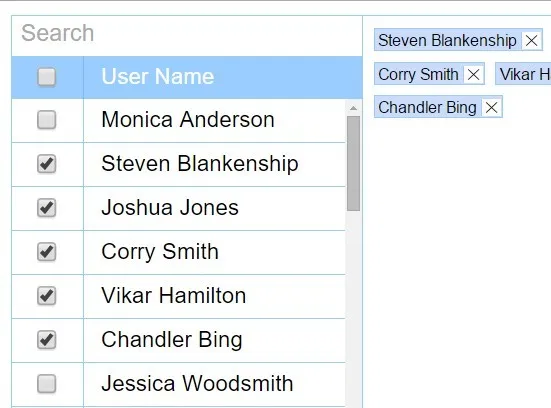Toggle the select-all checkbox in header
Image resolution: width=551 pixels, height=408 pixels.
pyautogui.click(x=46, y=77)
